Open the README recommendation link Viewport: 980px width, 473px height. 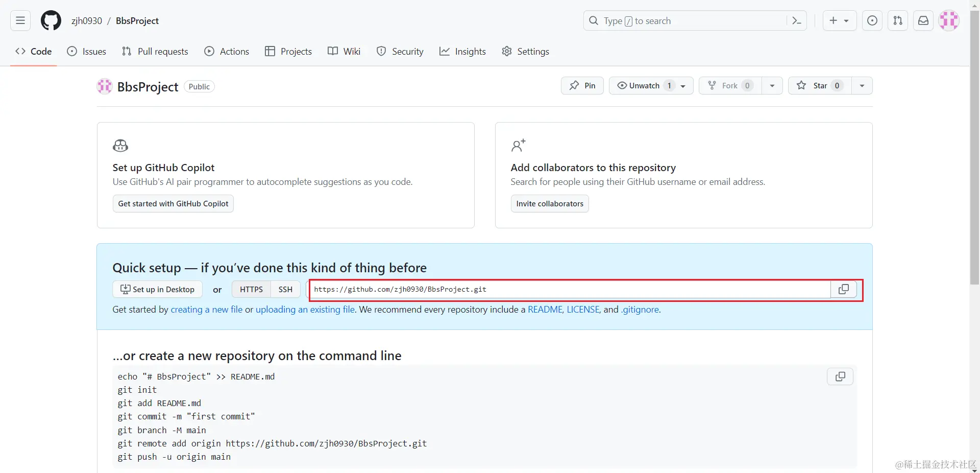[x=545, y=310]
